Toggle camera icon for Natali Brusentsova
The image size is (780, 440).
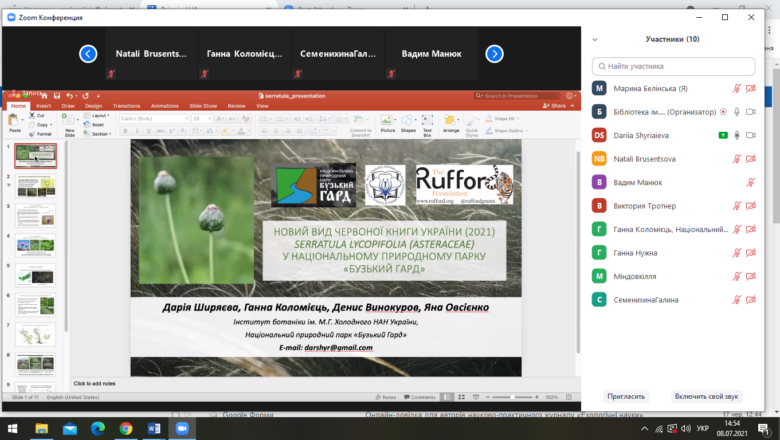coord(751,159)
